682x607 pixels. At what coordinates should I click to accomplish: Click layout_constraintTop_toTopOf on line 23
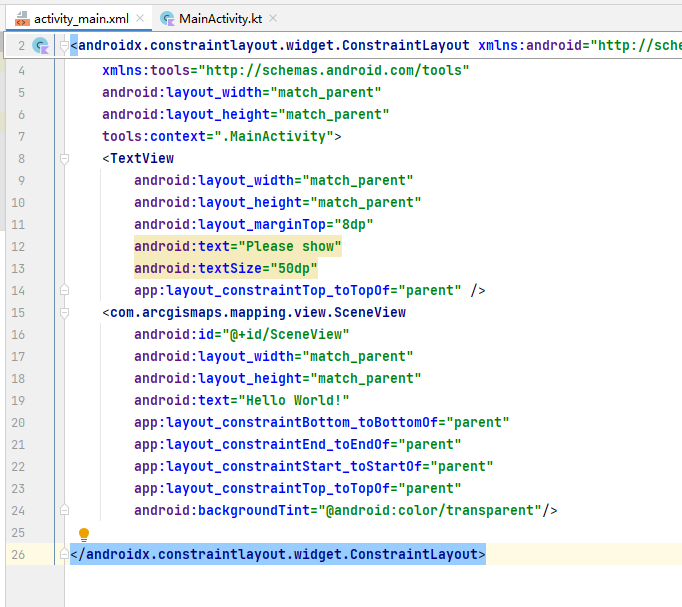click(262, 488)
